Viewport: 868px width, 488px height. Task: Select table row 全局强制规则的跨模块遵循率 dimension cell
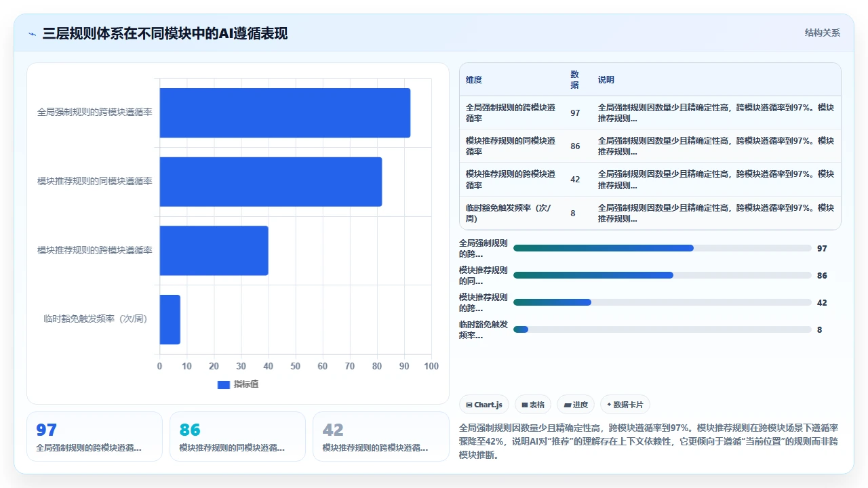(511, 113)
